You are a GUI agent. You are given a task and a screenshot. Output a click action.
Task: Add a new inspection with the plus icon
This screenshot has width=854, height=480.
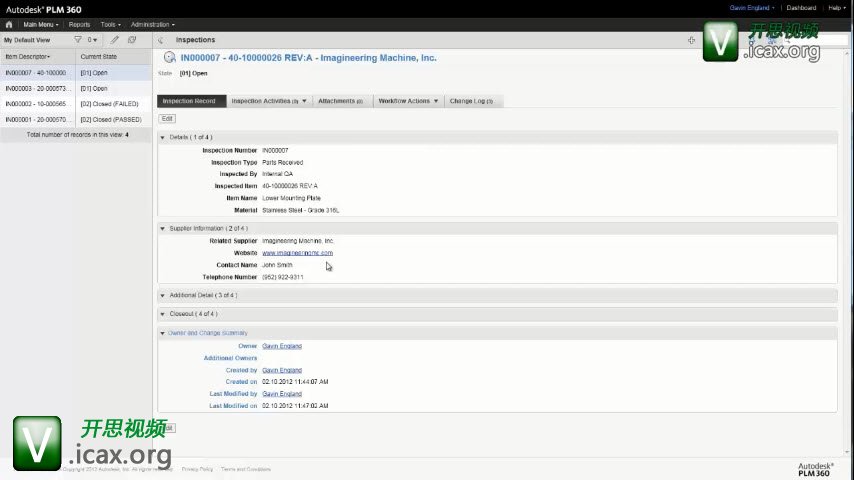(691, 40)
